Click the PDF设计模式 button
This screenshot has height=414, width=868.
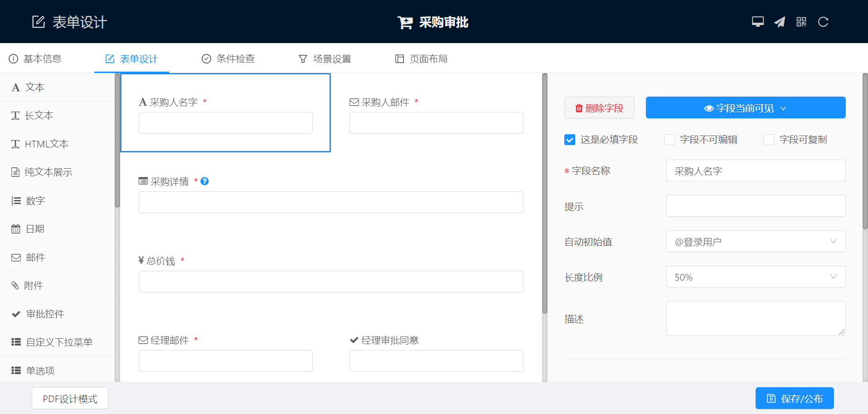coord(70,398)
